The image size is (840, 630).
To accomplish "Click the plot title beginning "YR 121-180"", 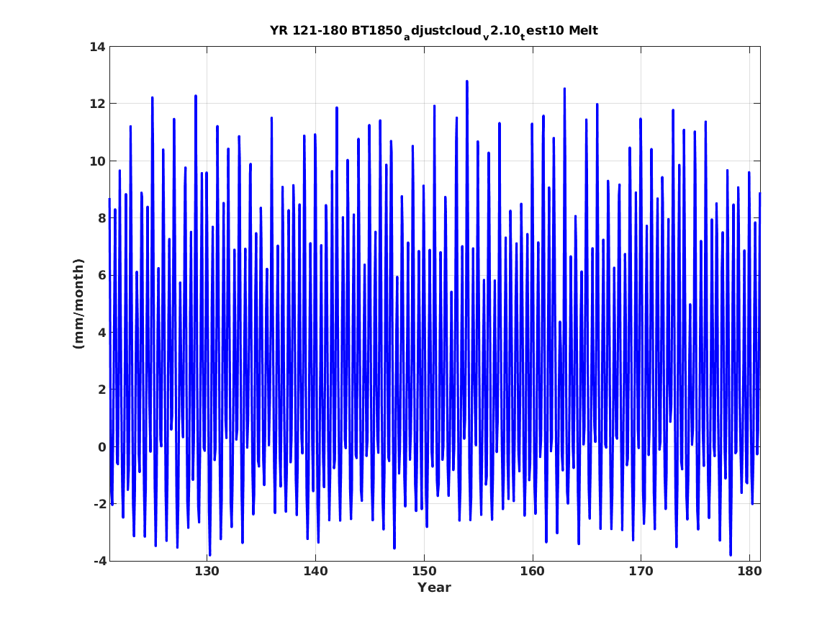I will coord(434,31).
